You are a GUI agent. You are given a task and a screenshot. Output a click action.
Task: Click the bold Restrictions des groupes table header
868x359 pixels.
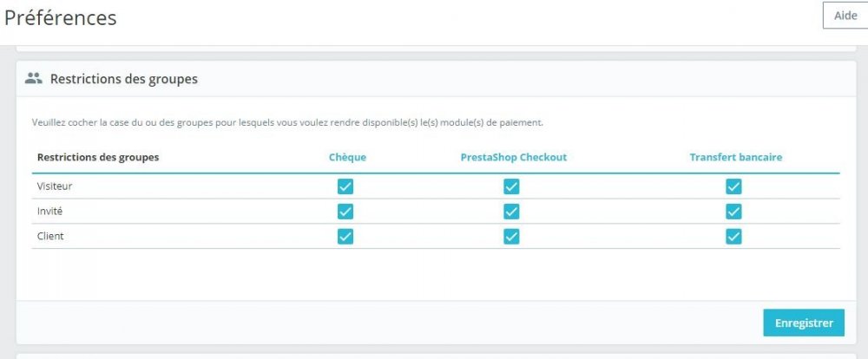click(98, 157)
